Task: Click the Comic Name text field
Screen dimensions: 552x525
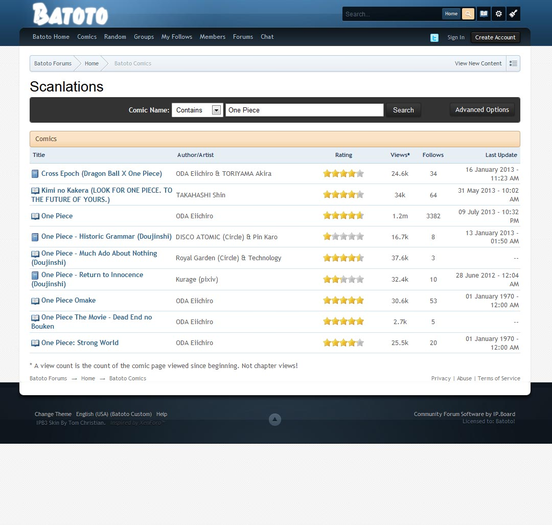Action: pyautogui.click(x=305, y=110)
